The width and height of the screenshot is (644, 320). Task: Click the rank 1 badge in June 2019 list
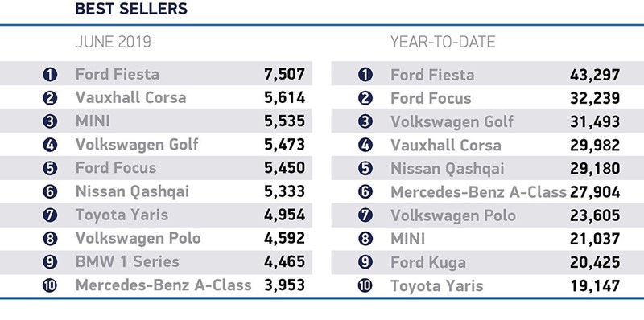(x=50, y=75)
